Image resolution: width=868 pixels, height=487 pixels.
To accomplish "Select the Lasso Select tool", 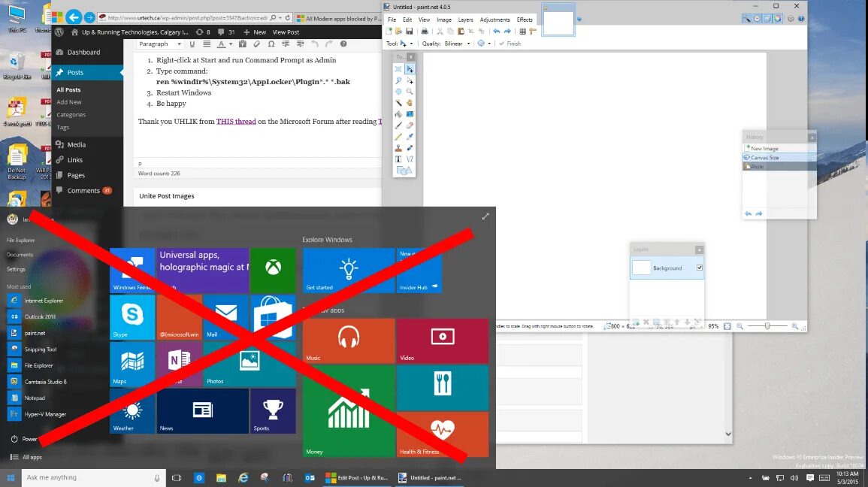I will pyautogui.click(x=398, y=80).
